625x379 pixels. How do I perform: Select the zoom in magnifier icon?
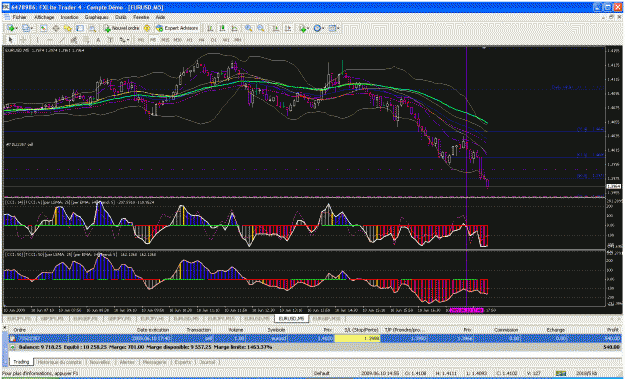249,28
